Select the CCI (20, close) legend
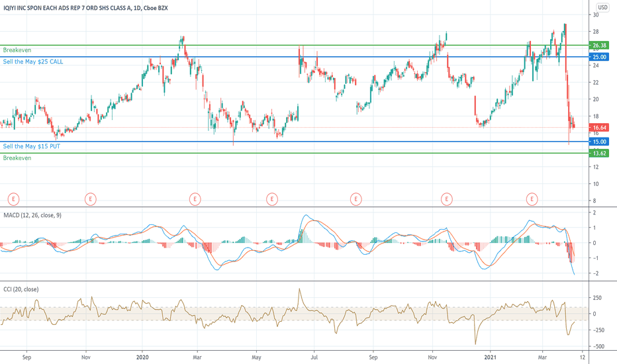Viewport: 617px width, 364px height. [21, 289]
